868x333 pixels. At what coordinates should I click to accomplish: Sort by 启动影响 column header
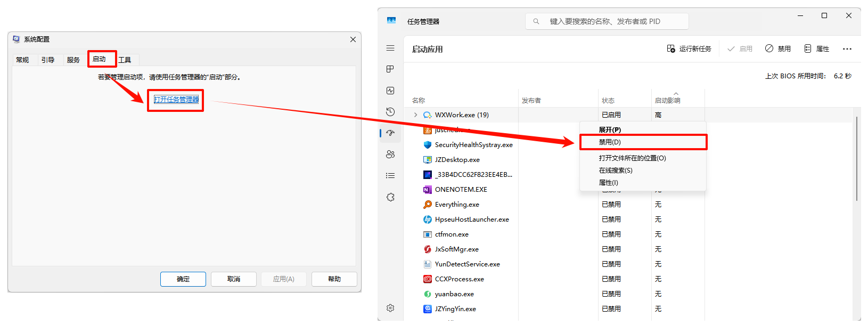point(667,100)
